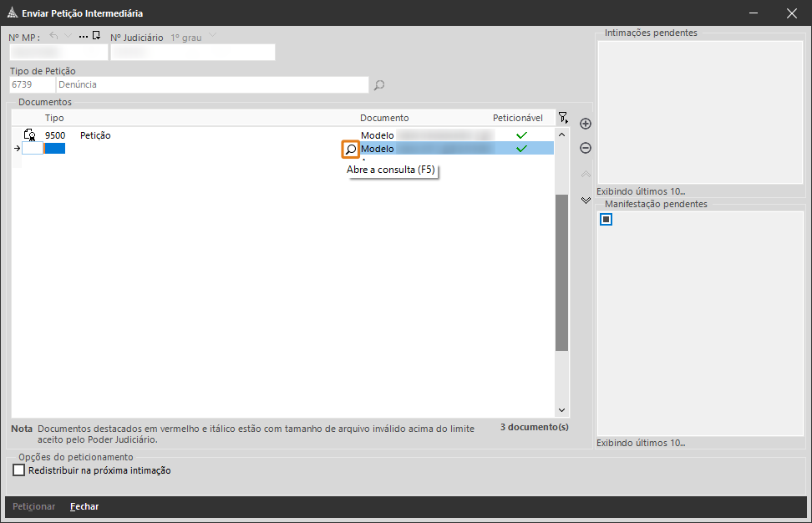Image resolution: width=812 pixels, height=523 pixels.
Task: Open the consulta magnifier in the document row
Action: click(x=351, y=149)
